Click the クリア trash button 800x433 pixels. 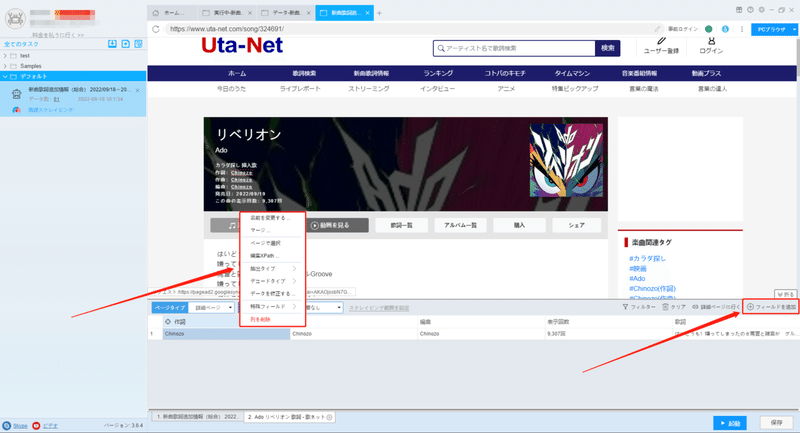coord(674,307)
